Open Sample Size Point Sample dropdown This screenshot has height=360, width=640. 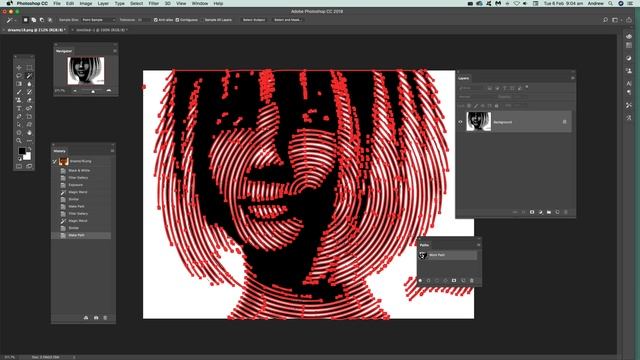tap(98, 20)
